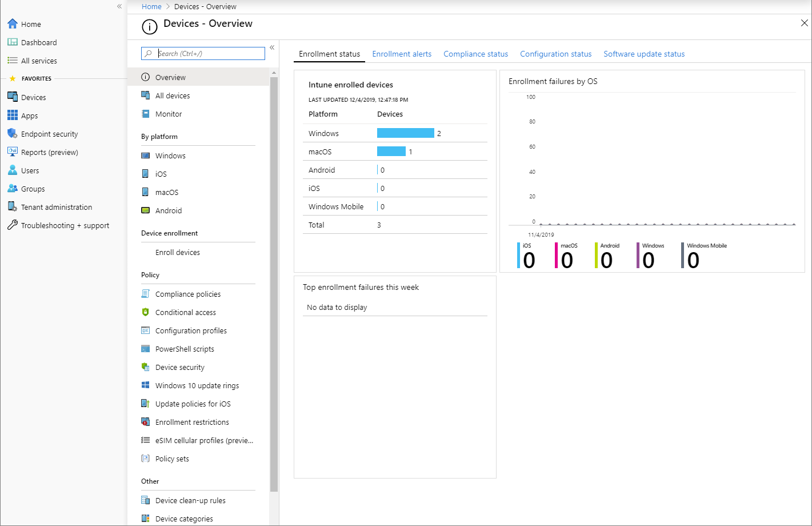Screen dimensions: 812x526
Task: Click the Device clean-up rules icon
Action: pos(146,500)
